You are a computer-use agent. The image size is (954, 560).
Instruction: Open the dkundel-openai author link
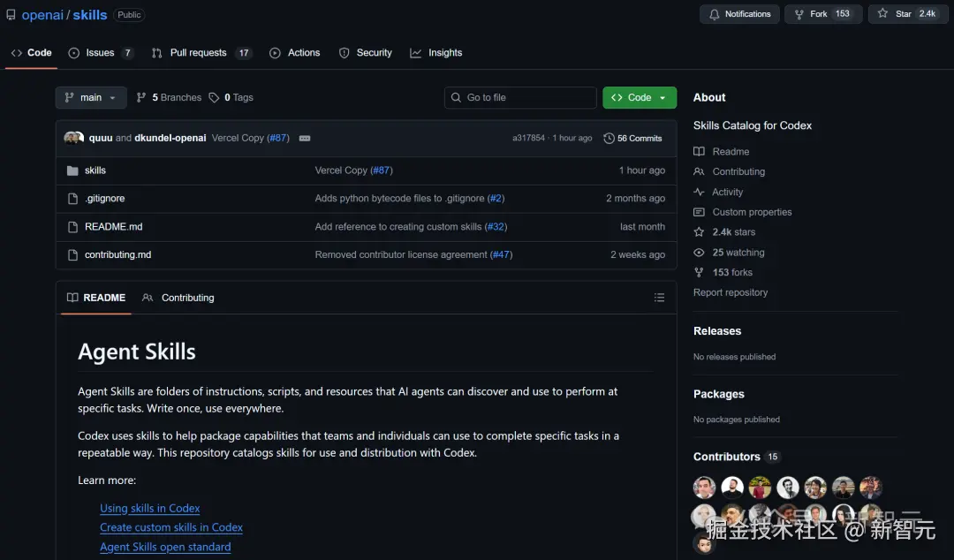[x=170, y=138]
